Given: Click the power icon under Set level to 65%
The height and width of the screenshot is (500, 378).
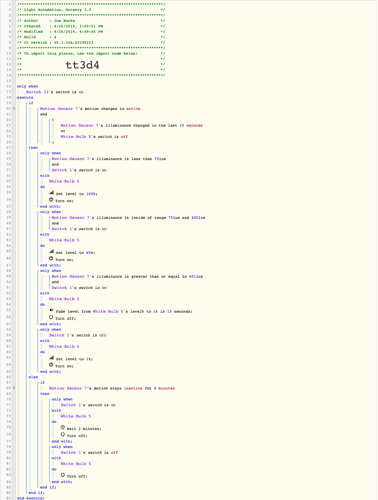Looking at the screenshot, I should tap(51, 258).
